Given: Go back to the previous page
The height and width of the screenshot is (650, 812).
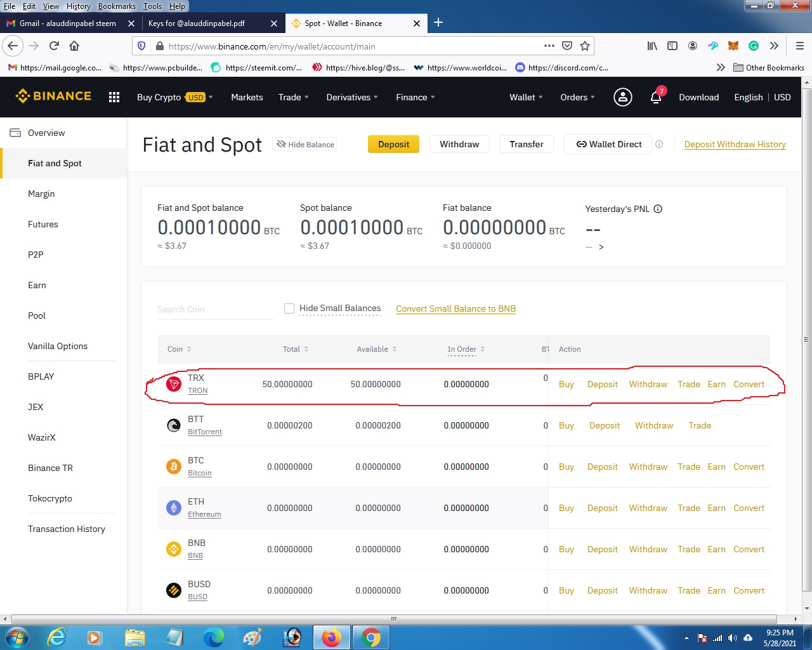Looking at the screenshot, I should tap(13, 46).
